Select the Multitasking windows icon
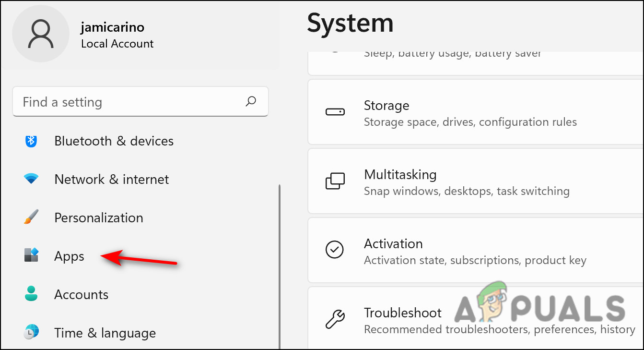 pos(335,181)
